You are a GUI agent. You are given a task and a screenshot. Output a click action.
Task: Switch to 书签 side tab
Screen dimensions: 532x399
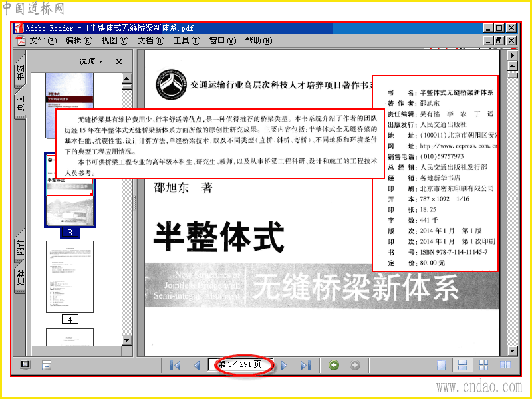21,72
